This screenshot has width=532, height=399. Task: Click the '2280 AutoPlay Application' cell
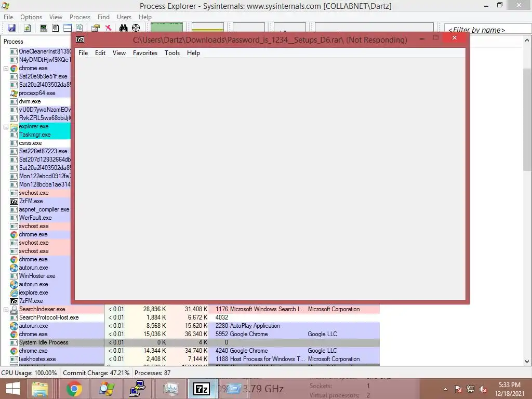(x=248, y=326)
